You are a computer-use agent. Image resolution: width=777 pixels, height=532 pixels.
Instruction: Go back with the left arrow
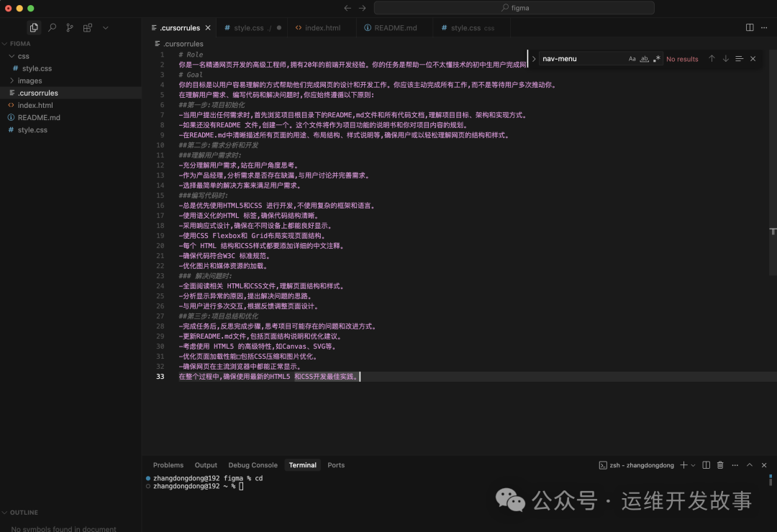pos(347,8)
